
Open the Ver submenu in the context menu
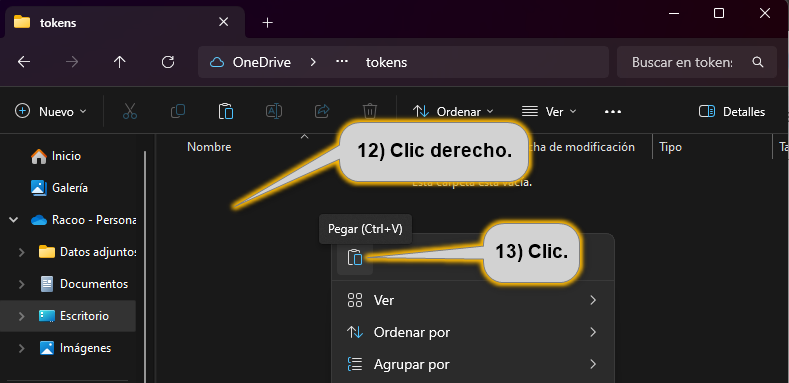coord(473,300)
